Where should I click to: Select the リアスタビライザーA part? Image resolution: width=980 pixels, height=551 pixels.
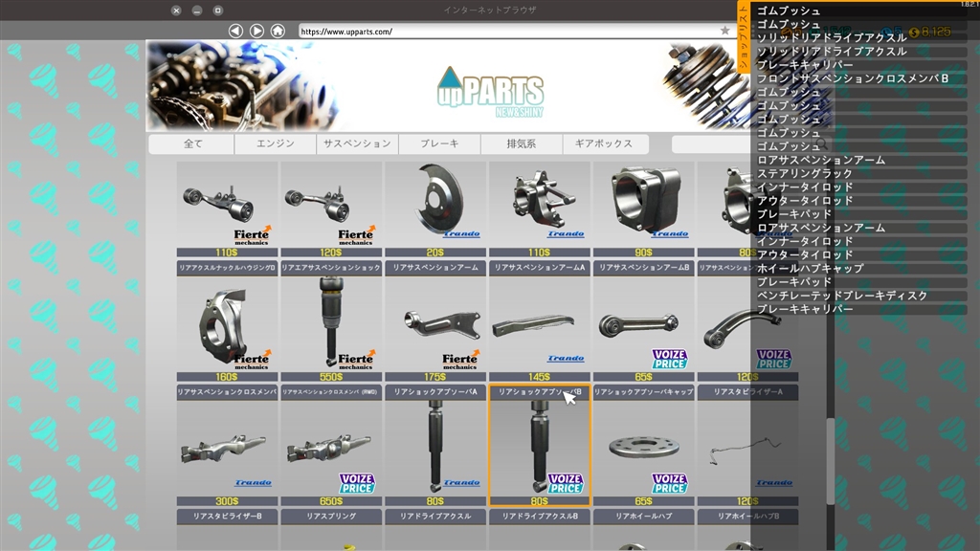coord(748,446)
